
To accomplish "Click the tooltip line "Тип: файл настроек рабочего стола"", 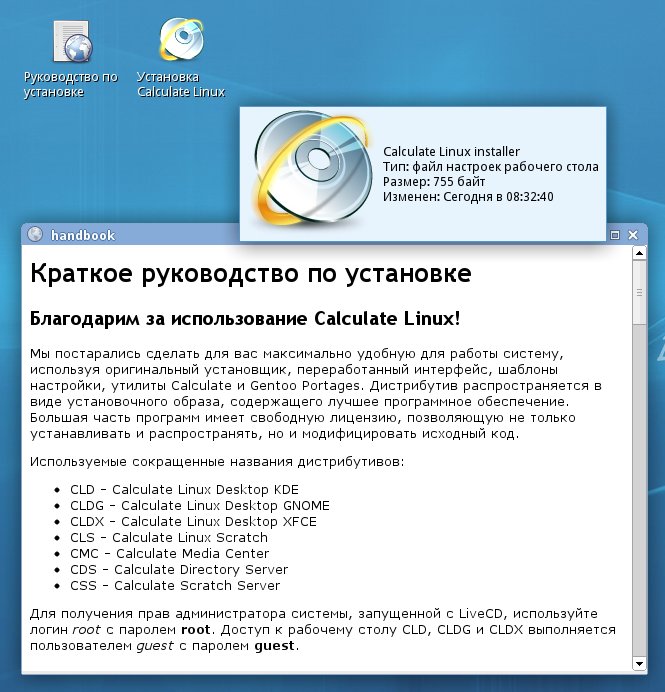I will (490, 166).
